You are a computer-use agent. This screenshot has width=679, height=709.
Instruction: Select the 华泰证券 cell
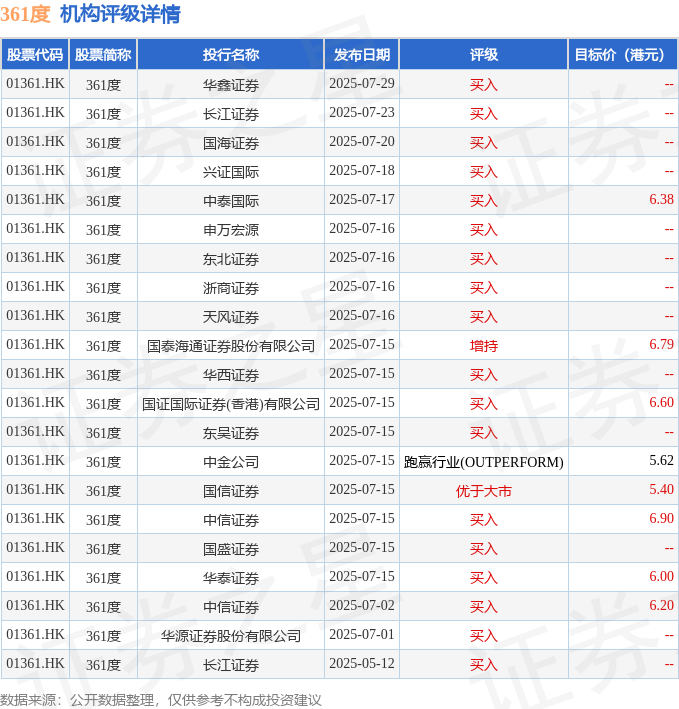point(231,577)
